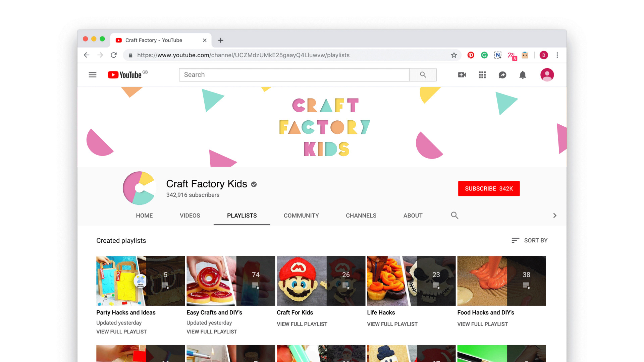The height and width of the screenshot is (362, 644).
Task: Search within the channel using magnifier icon
Action: pyautogui.click(x=454, y=215)
